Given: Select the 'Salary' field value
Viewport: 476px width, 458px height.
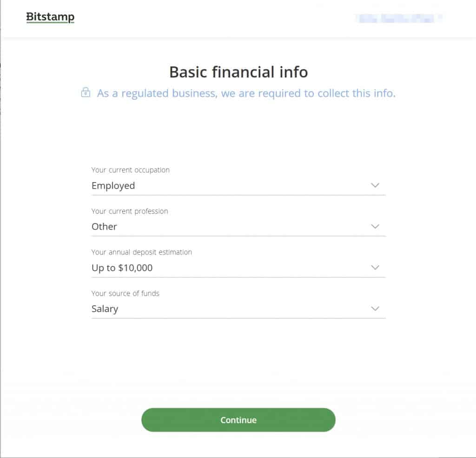Looking at the screenshot, I should (105, 308).
